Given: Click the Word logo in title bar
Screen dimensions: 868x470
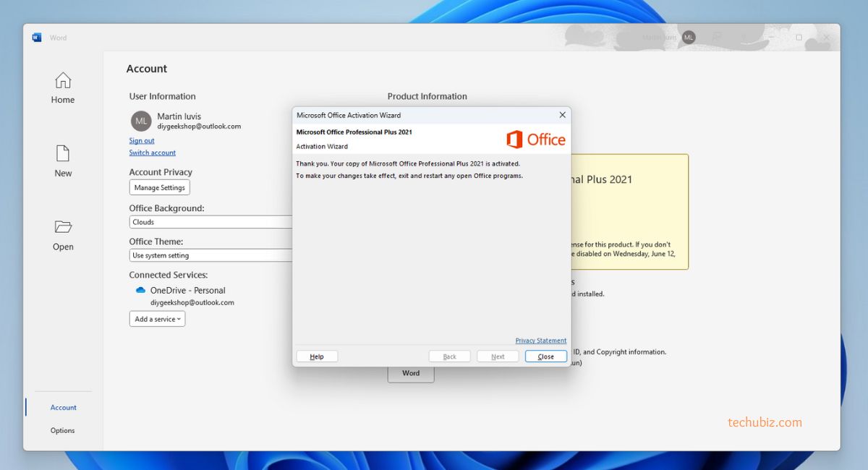Looking at the screenshot, I should click(x=37, y=38).
